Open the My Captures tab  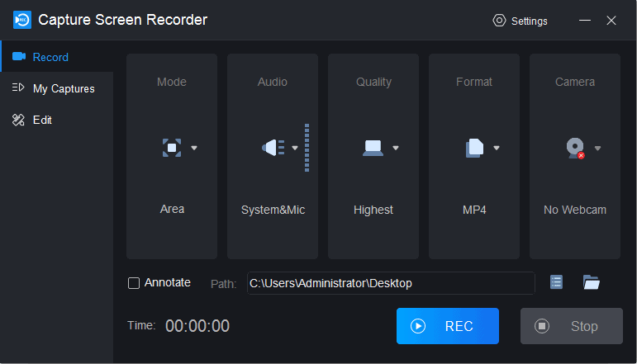(57, 88)
